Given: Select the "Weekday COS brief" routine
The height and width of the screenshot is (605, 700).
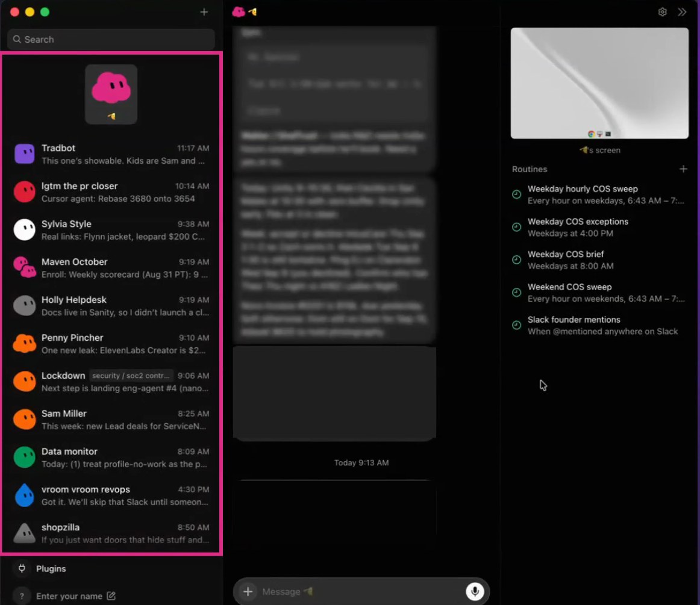Looking at the screenshot, I should coord(599,259).
